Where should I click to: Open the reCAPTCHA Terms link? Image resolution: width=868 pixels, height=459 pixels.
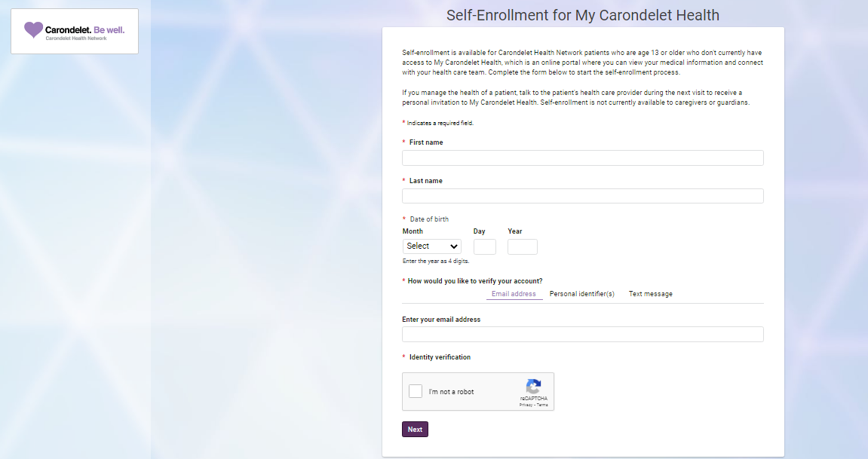(542, 405)
